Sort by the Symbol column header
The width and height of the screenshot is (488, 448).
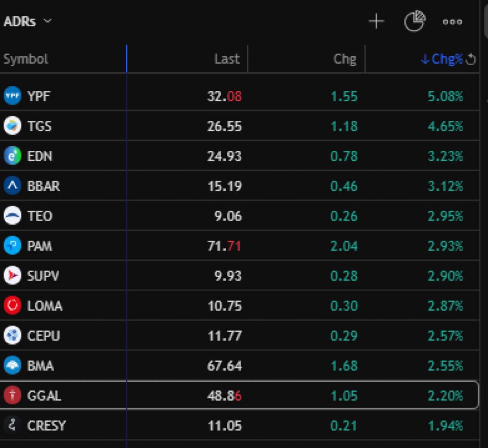click(x=25, y=59)
